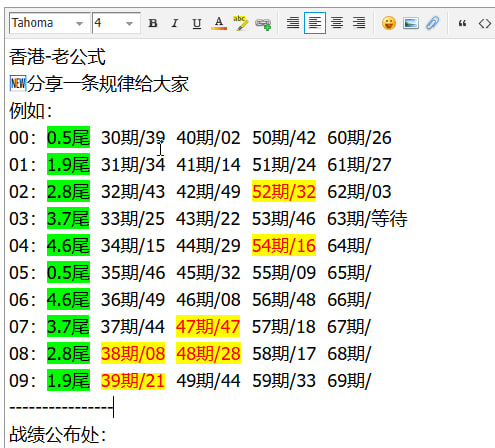This screenshot has height=448, width=495.
Task: Attach a file with the paperclip
Action: [433, 23]
